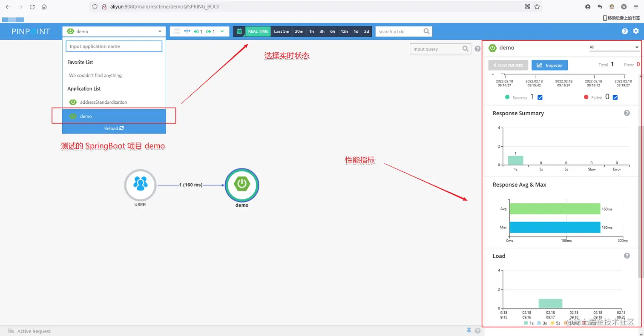Open help icon next to Input query
Viewport: 644px width, 336px height.
point(477,49)
